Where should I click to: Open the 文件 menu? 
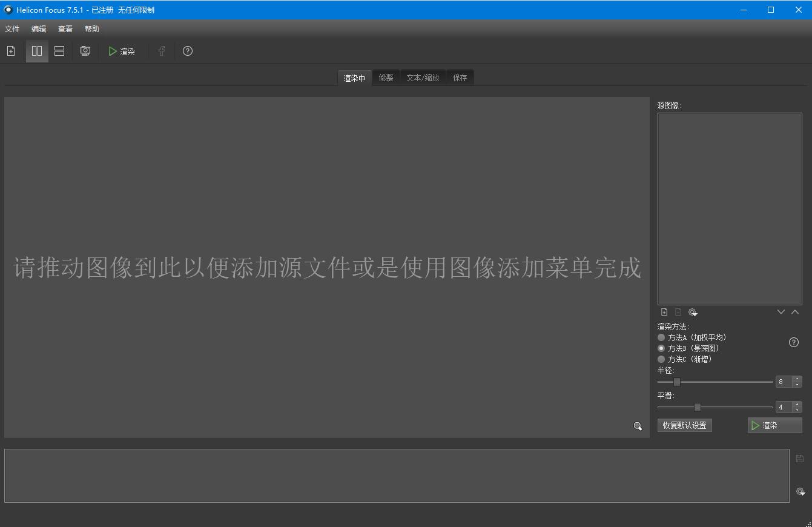12,28
